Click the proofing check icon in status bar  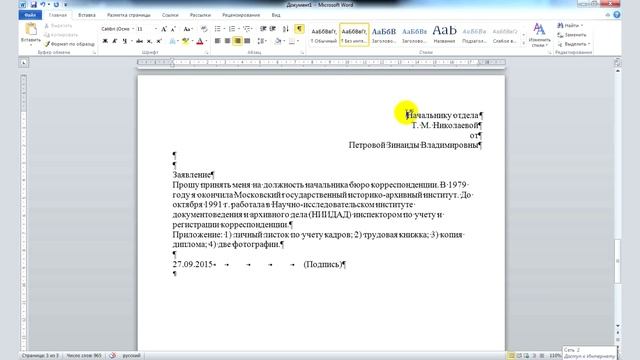click(113, 356)
